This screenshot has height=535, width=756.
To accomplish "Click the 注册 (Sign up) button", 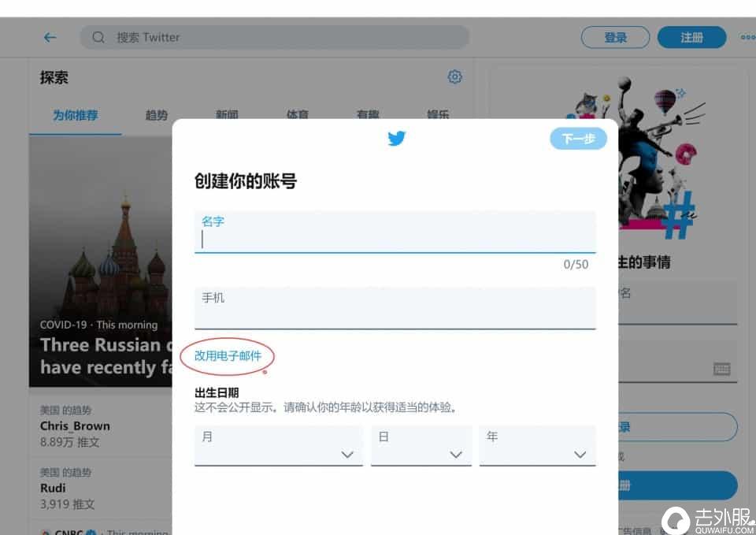I will pos(691,37).
